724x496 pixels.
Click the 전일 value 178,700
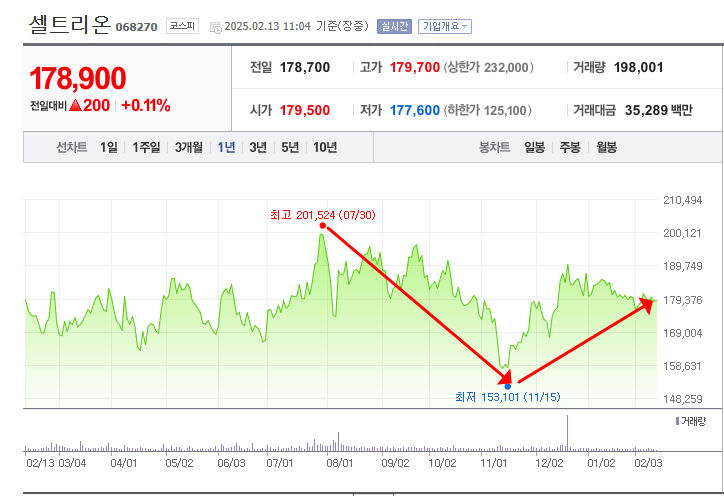click(305, 67)
